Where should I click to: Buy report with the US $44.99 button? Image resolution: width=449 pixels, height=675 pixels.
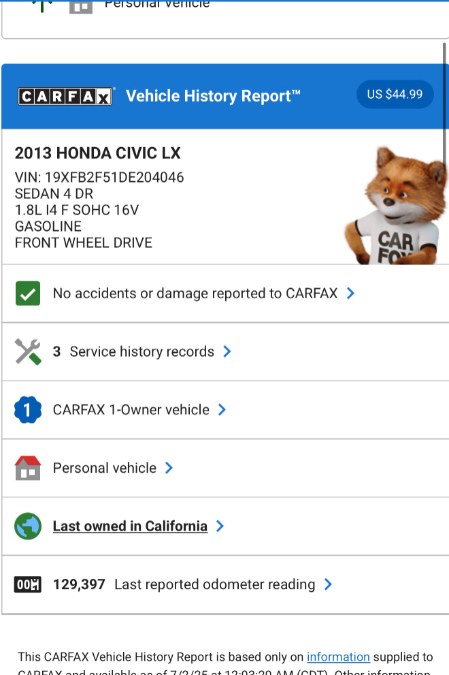(x=395, y=94)
